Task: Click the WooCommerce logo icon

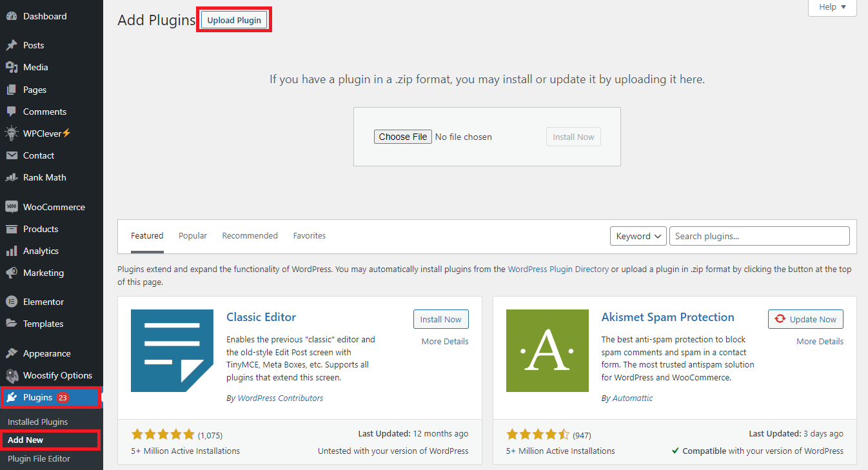Action: pos(12,207)
